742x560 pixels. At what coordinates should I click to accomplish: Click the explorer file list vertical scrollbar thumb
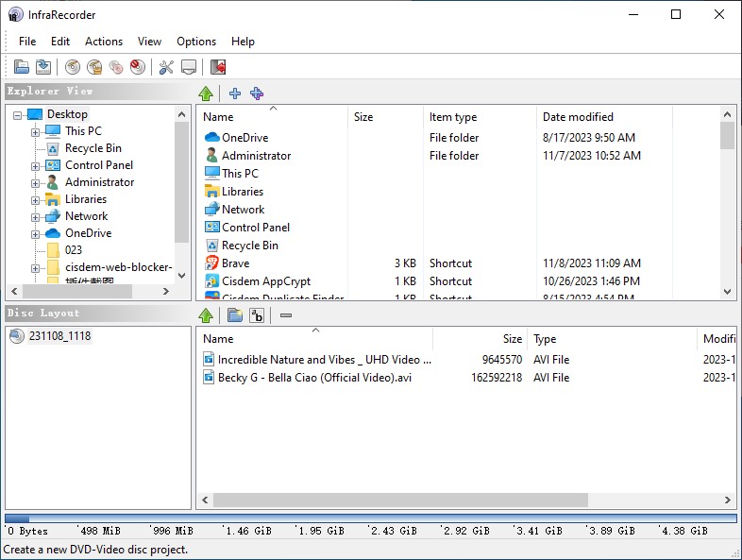(727, 136)
